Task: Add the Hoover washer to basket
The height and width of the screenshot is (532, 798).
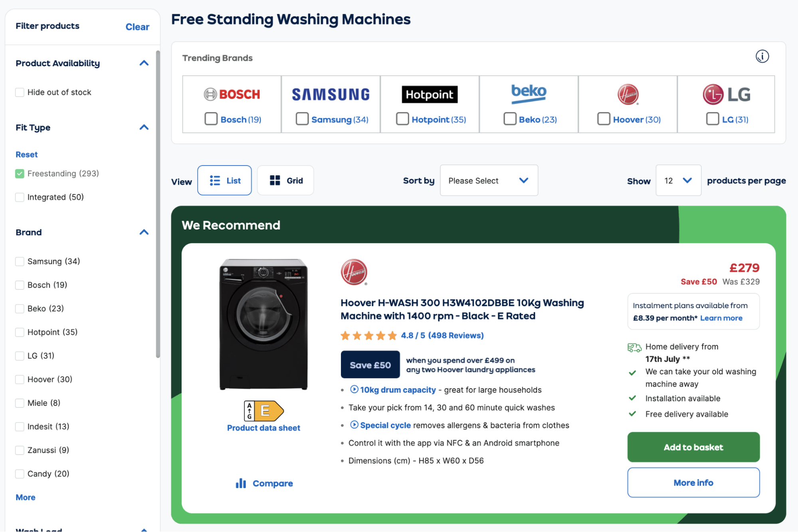Action: click(693, 447)
